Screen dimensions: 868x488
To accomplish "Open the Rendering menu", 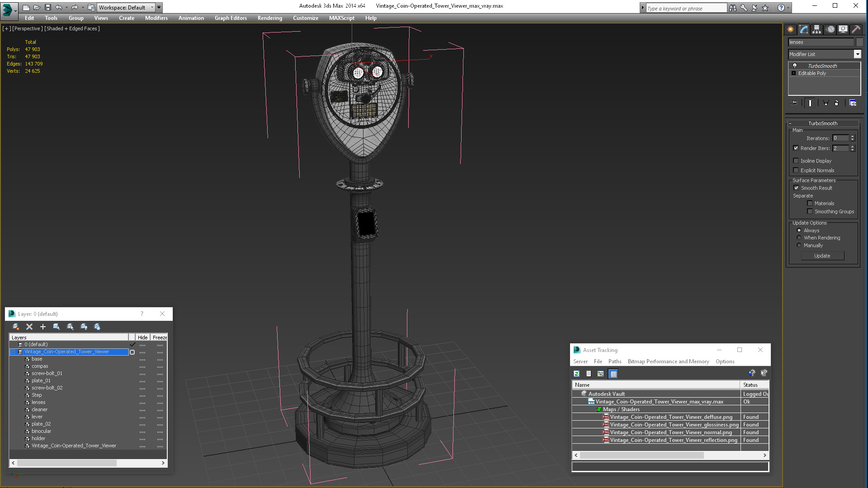I will click(x=269, y=18).
